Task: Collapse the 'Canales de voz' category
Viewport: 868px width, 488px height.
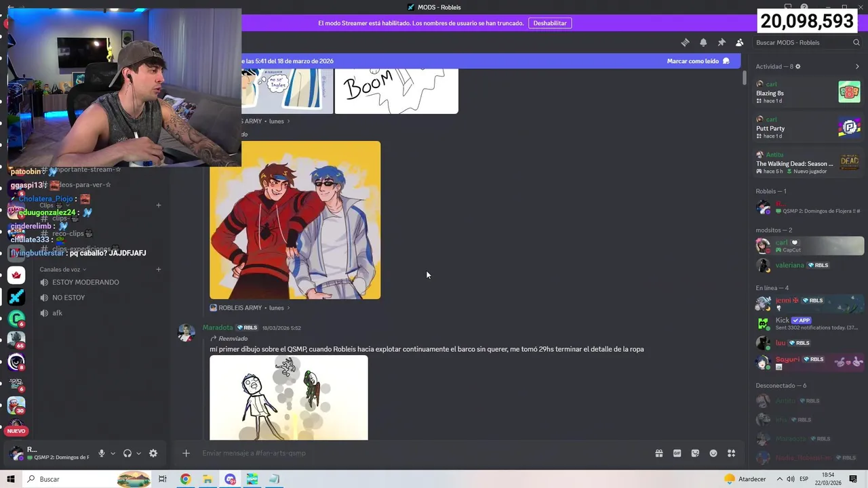Action: pos(63,269)
